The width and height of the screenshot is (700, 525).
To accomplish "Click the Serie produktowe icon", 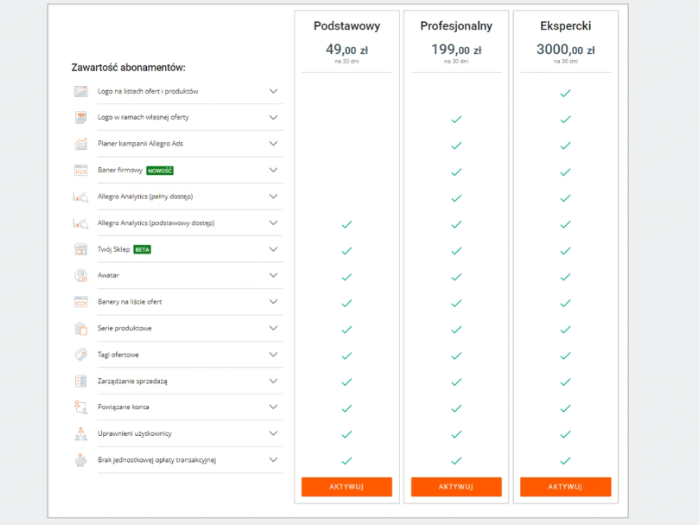I will [x=81, y=329].
